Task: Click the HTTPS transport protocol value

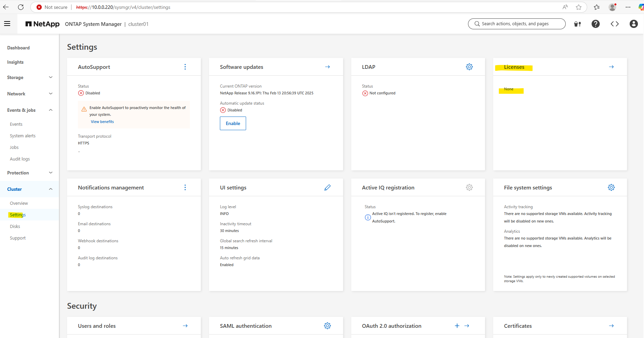Action: pos(83,143)
